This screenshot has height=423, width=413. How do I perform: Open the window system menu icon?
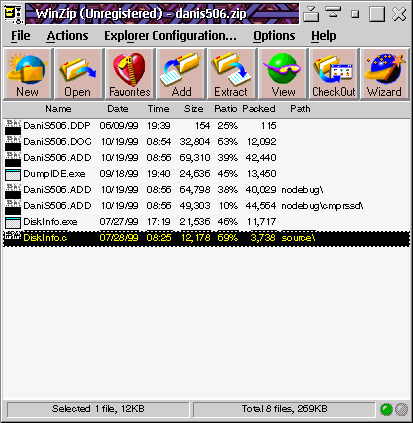13,14
